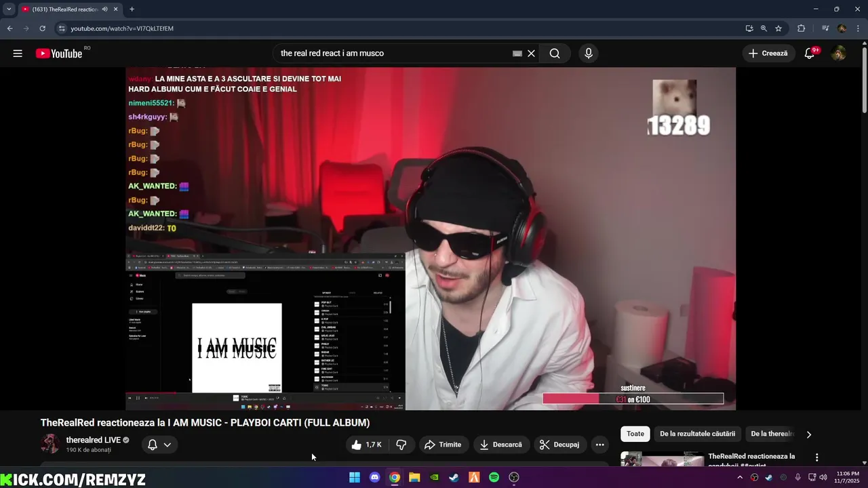Viewport: 868px width, 488px height.
Task: Open subscription notification bell dropdown
Action: coord(160,445)
